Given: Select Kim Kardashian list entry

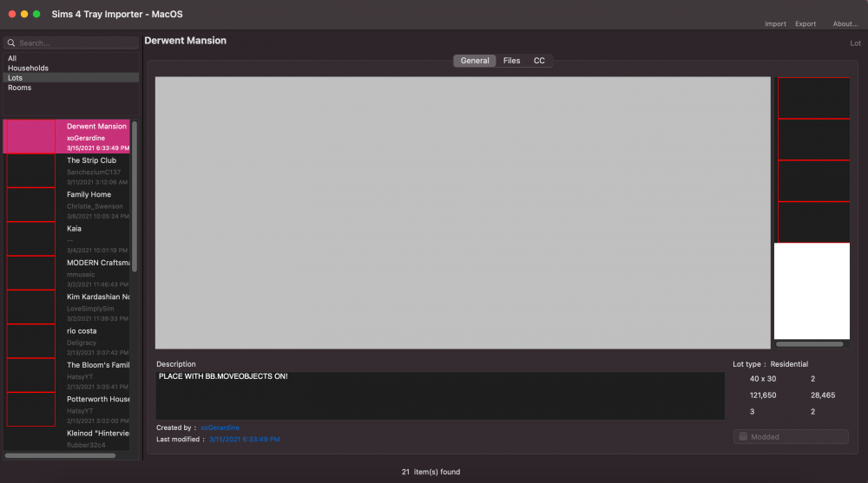Looking at the screenshot, I should (67, 307).
